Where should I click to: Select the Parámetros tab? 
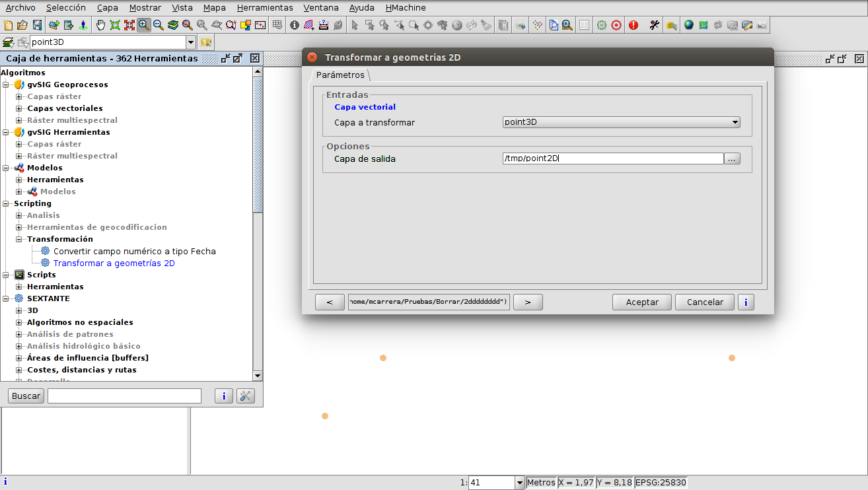[x=340, y=75]
